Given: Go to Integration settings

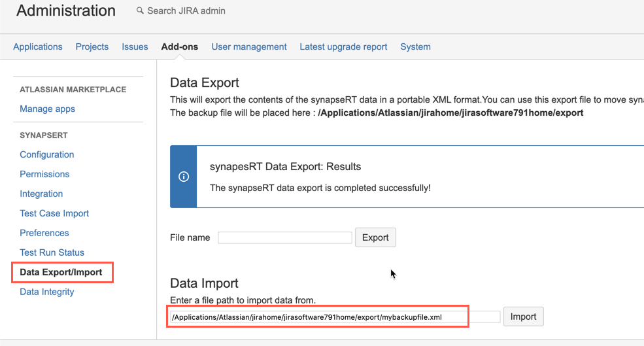Looking at the screenshot, I should tap(41, 194).
